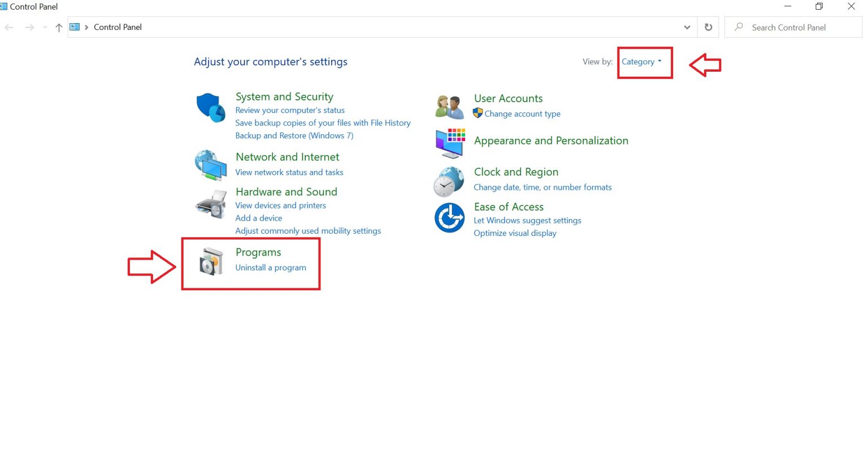Open the Add a device link
The height and width of the screenshot is (455, 868).
[x=258, y=218]
